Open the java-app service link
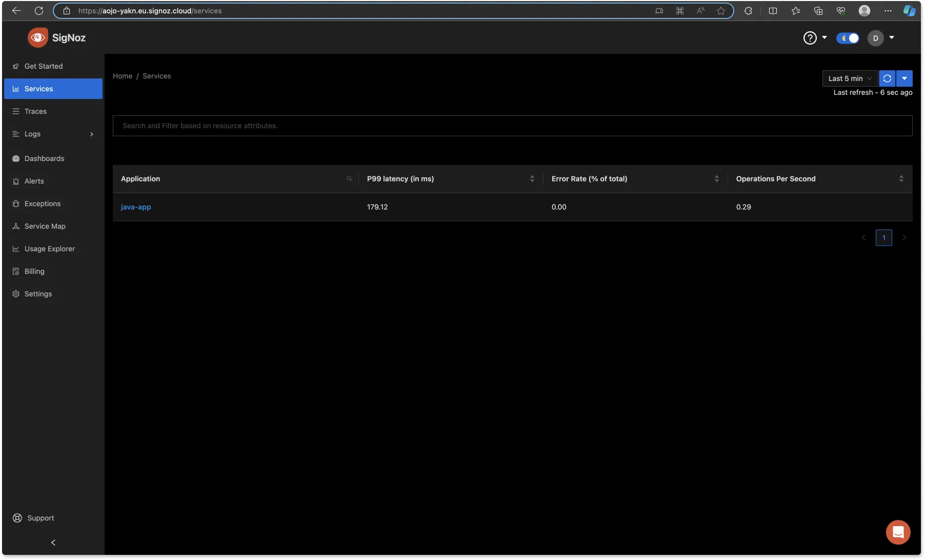This screenshot has width=925, height=560. coord(136,207)
